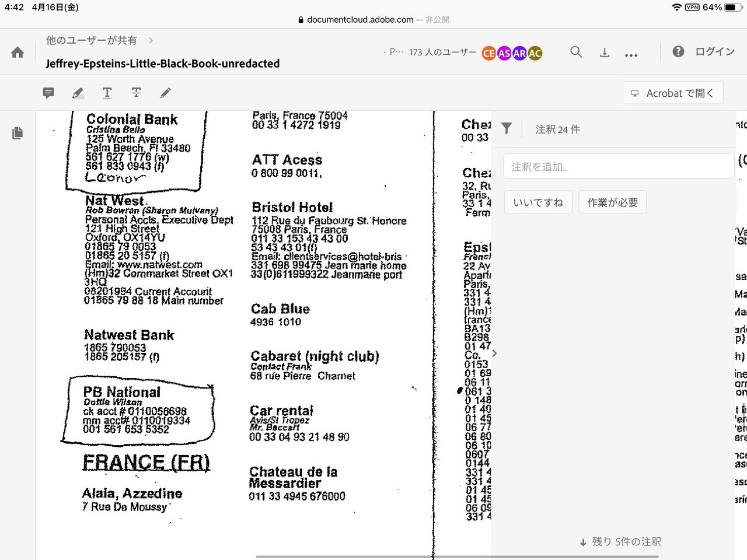
Task: Select the AS user avatar
Action: tap(504, 53)
